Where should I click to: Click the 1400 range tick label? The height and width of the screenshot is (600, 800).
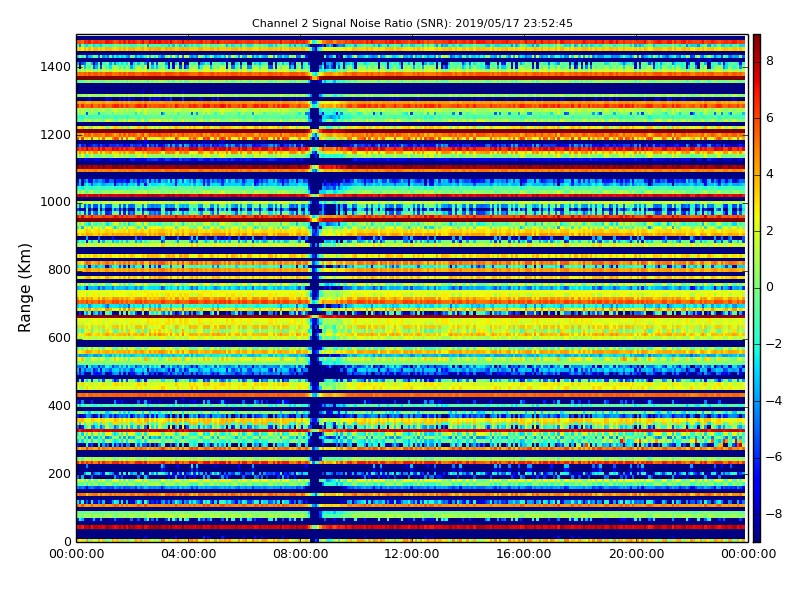(x=55, y=67)
